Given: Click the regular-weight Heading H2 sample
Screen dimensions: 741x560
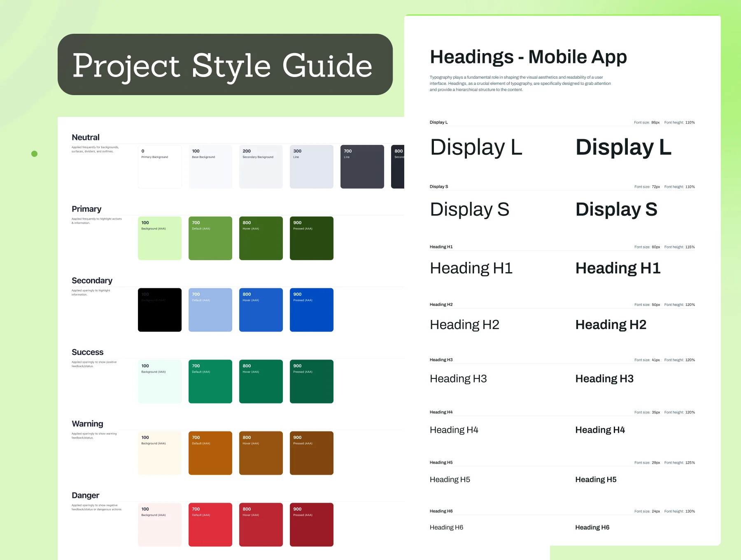Looking at the screenshot, I should (465, 325).
